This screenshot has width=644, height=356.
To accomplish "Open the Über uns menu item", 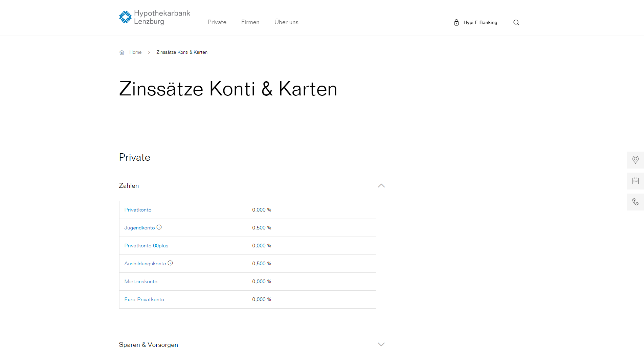I will 286,22.
